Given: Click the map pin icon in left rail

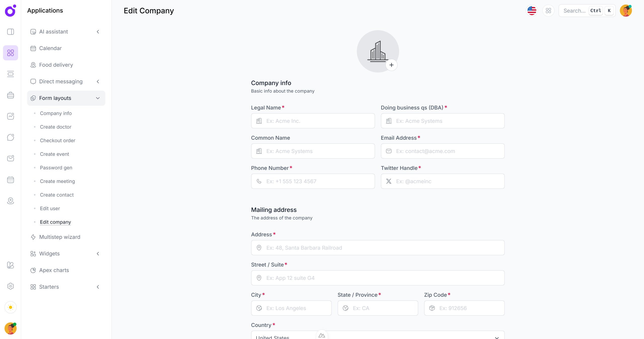Looking at the screenshot, I should [11, 201].
